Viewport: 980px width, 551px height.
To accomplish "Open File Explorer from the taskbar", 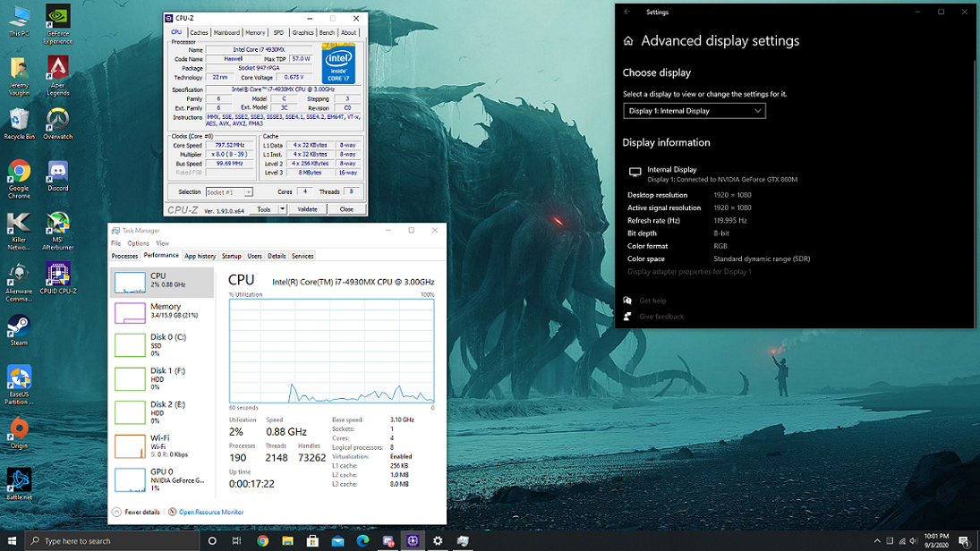I will 287,541.
